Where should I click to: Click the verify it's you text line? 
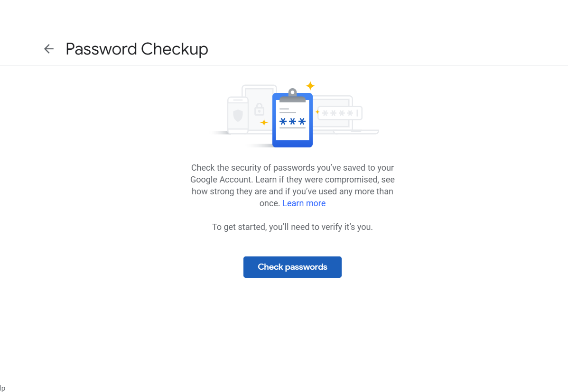pyautogui.click(x=292, y=227)
